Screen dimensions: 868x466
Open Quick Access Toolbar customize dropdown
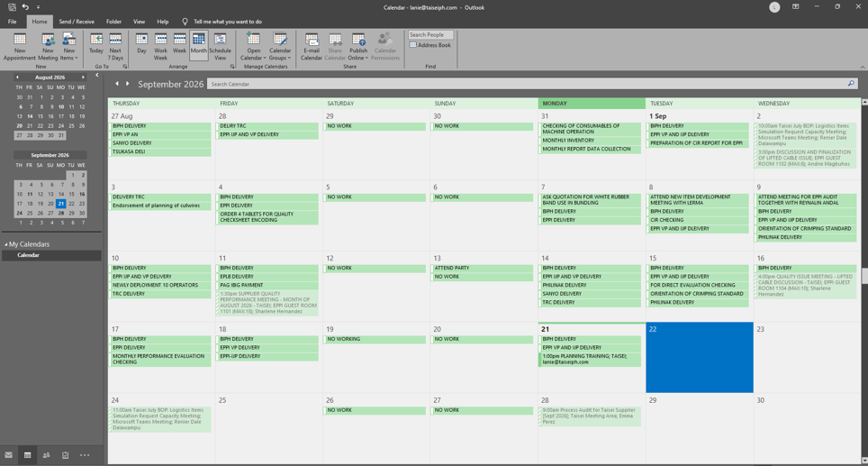(x=38, y=7)
